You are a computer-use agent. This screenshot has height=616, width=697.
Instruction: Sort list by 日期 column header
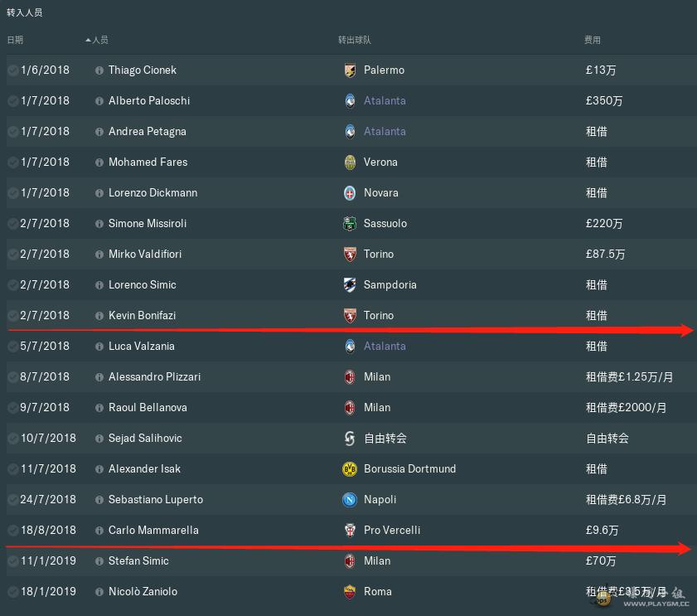pyautogui.click(x=15, y=40)
